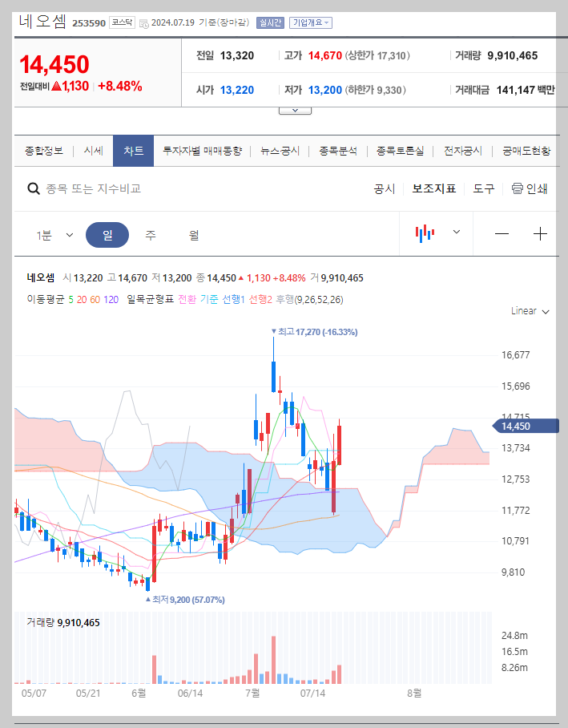Open the 1분 timeframe dropdown
Image resolution: width=568 pixels, height=728 pixels.
point(56,233)
